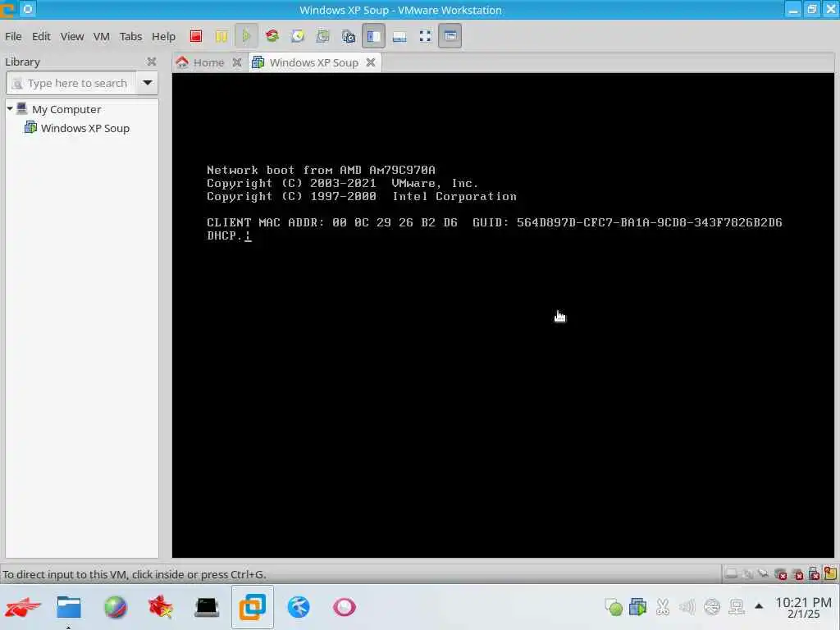The width and height of the screenshot is (840, 630).
Task: Click the yellow Suspend toolbar button
Action: [221, 36]
